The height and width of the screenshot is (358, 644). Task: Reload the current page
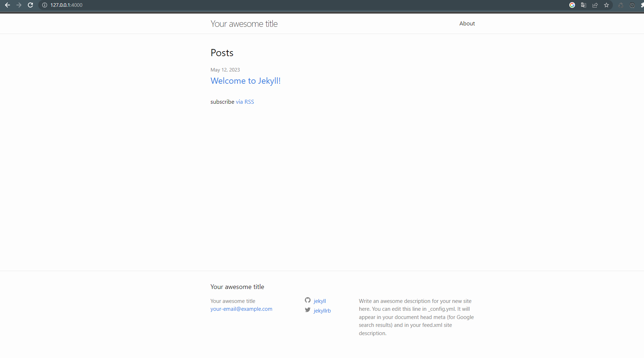tap(30, 5)
